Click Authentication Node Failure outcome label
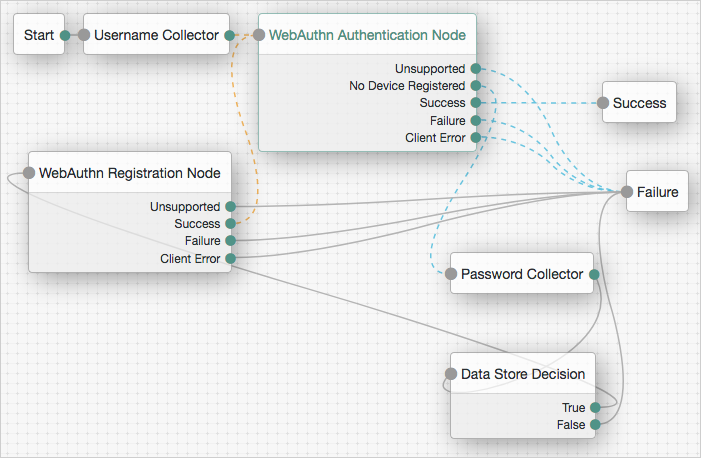This screenshot has height=458, width=701. [x=448, y=120]
